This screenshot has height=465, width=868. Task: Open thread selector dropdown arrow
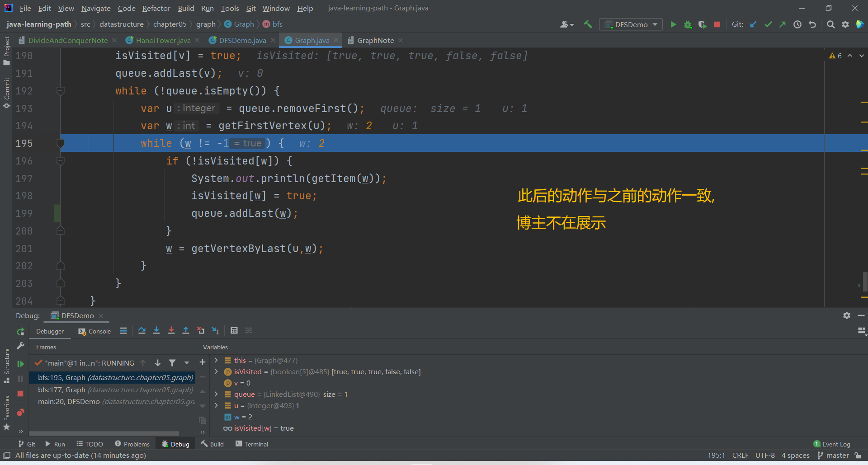(x=187, y=363)
